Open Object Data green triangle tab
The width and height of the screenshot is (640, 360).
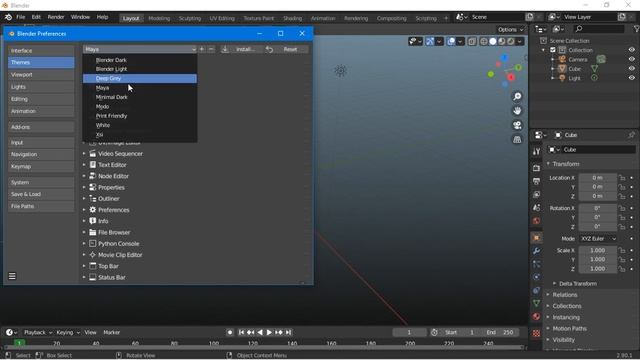tap(536, 303)
